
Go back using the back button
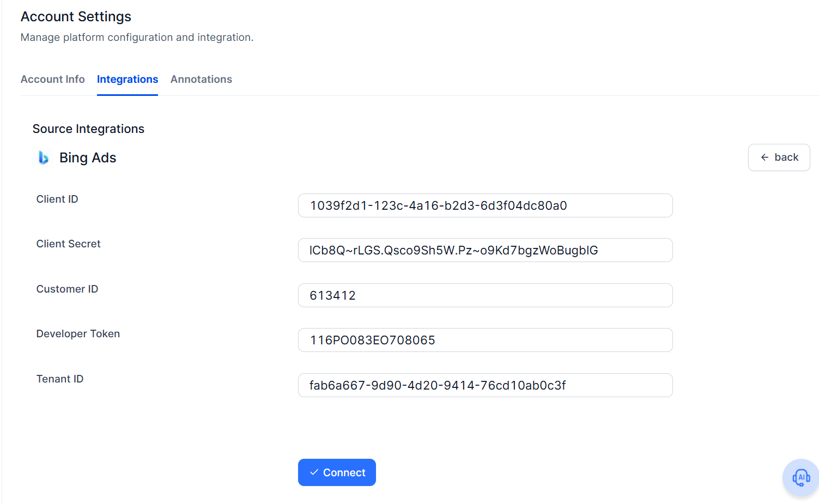(779, 157)
